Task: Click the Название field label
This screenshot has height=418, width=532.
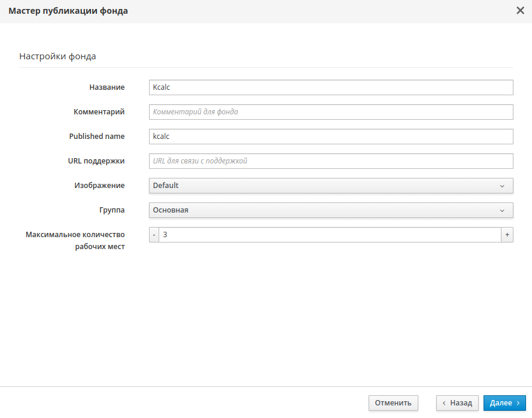Action: (x=107, y=87)
